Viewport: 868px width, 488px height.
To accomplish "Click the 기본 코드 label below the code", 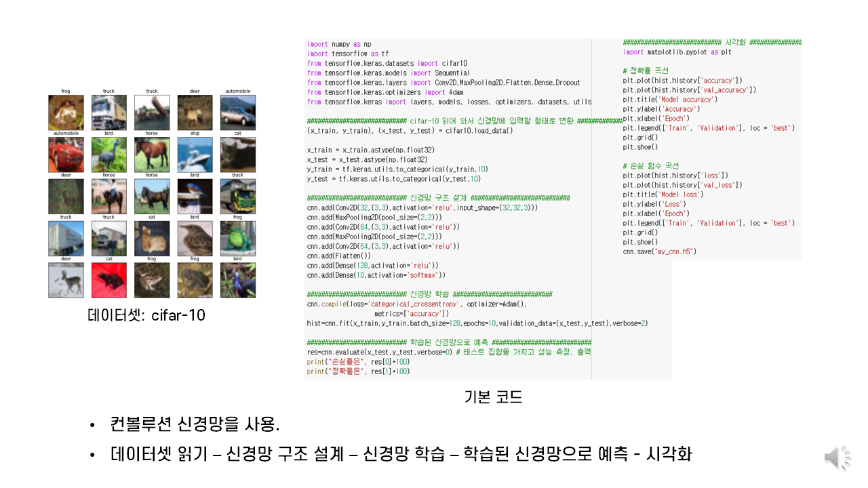I will coord(494,397).
